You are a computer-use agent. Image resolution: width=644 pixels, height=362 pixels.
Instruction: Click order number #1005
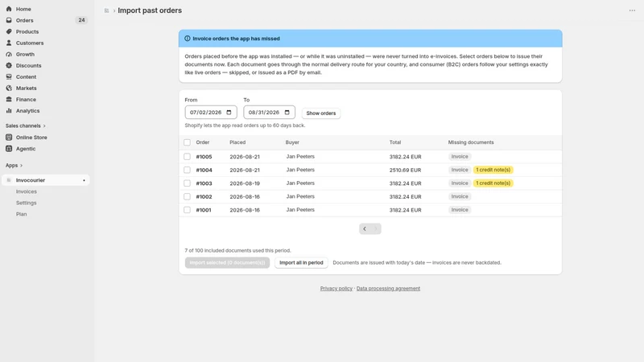[x=204, y=157]
